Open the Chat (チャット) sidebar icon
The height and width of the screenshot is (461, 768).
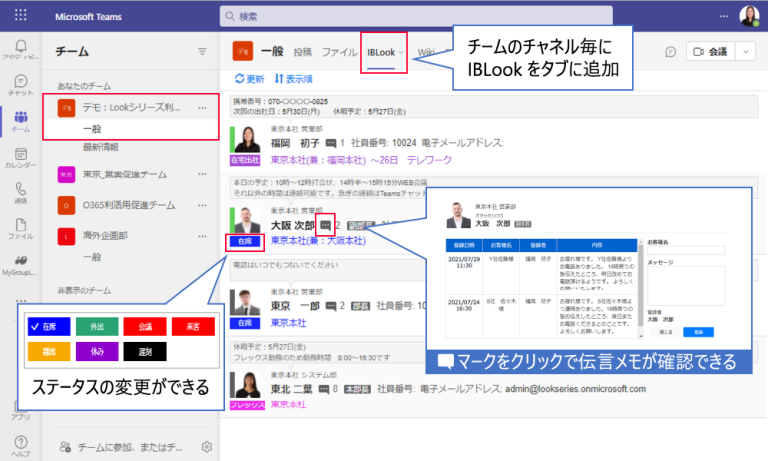point(21,85)
